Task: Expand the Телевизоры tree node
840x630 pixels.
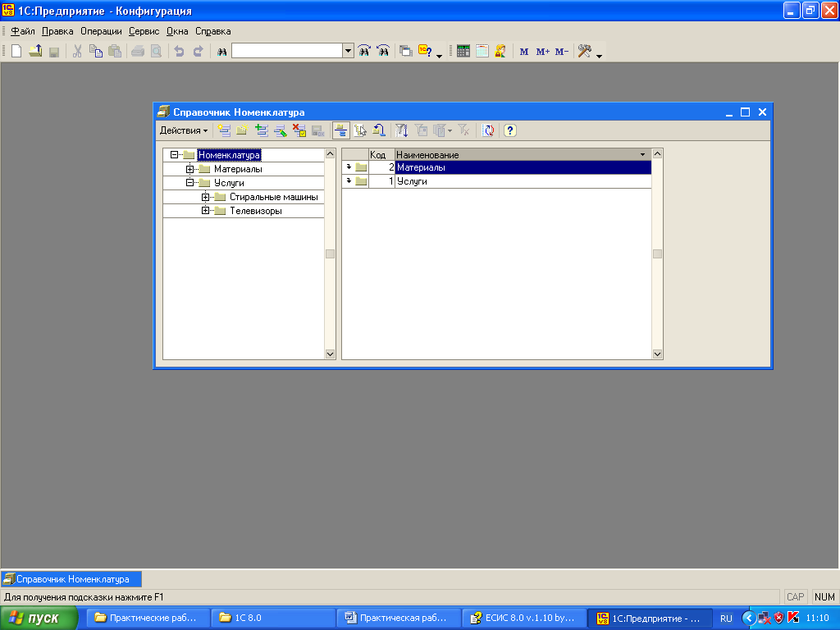Action: click(205, 211)
